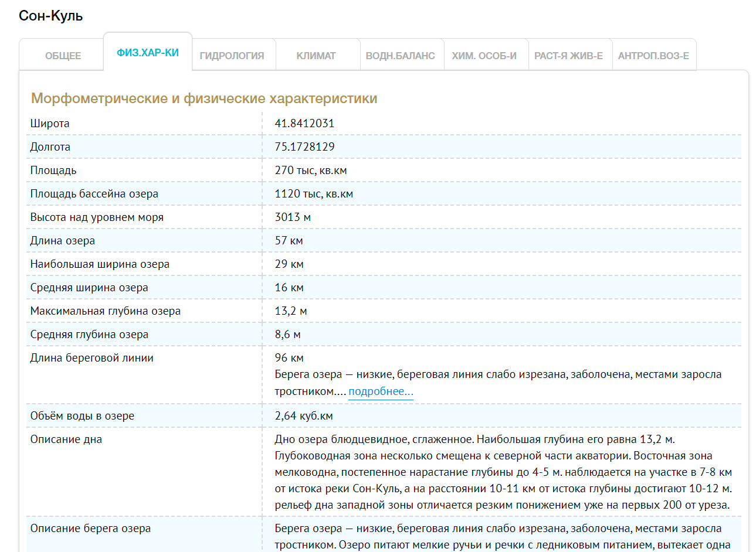
Task: Click the Площадь row label
Action: click(53, 171)
